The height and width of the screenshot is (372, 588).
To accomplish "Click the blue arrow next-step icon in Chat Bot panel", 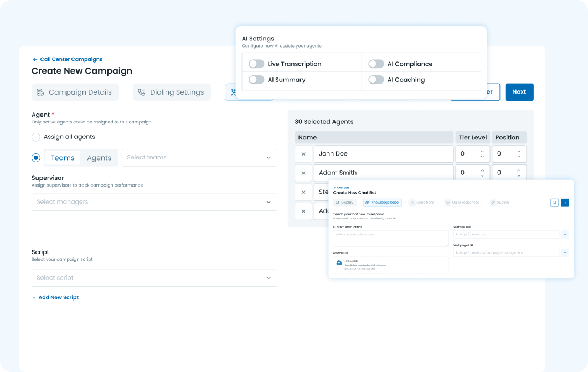I will [x=565, y=203].
